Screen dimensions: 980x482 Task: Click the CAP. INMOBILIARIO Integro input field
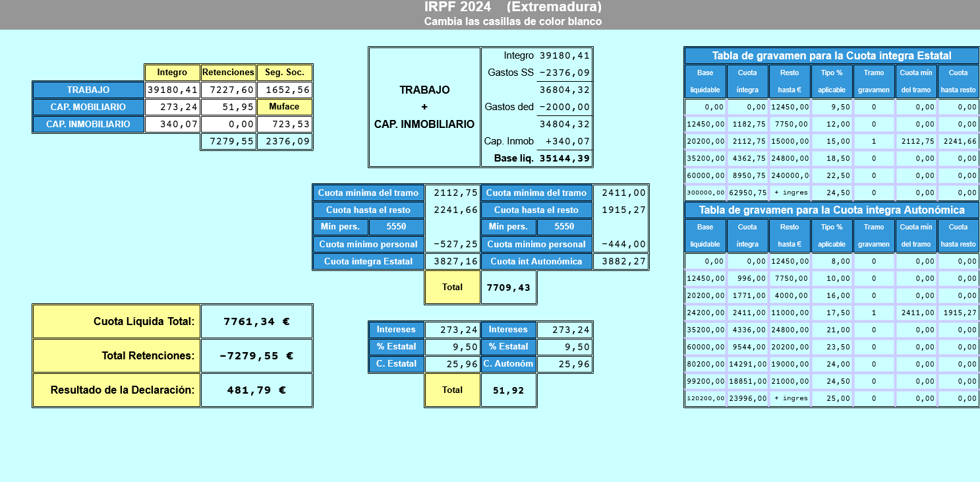coord(172,124)
